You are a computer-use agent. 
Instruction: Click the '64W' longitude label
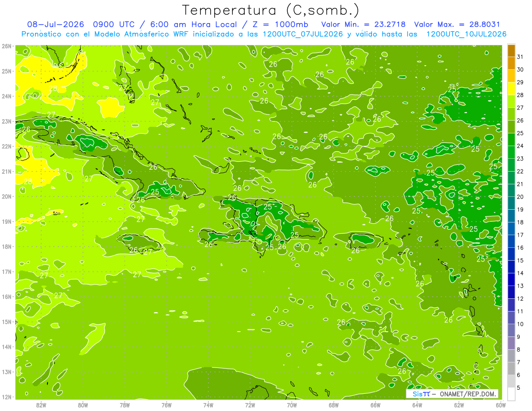coord(417,405)
